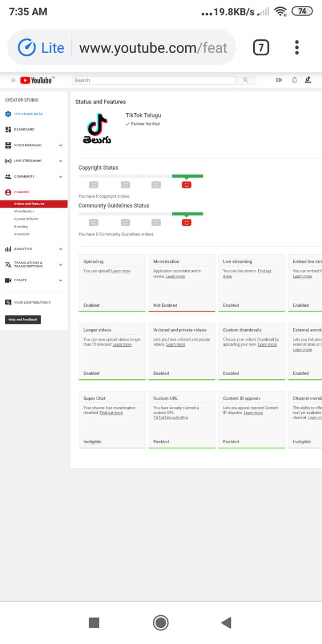
Task: Open the TikTokTeluguAndhra custom URL link
Action: (x=171, y=418)
